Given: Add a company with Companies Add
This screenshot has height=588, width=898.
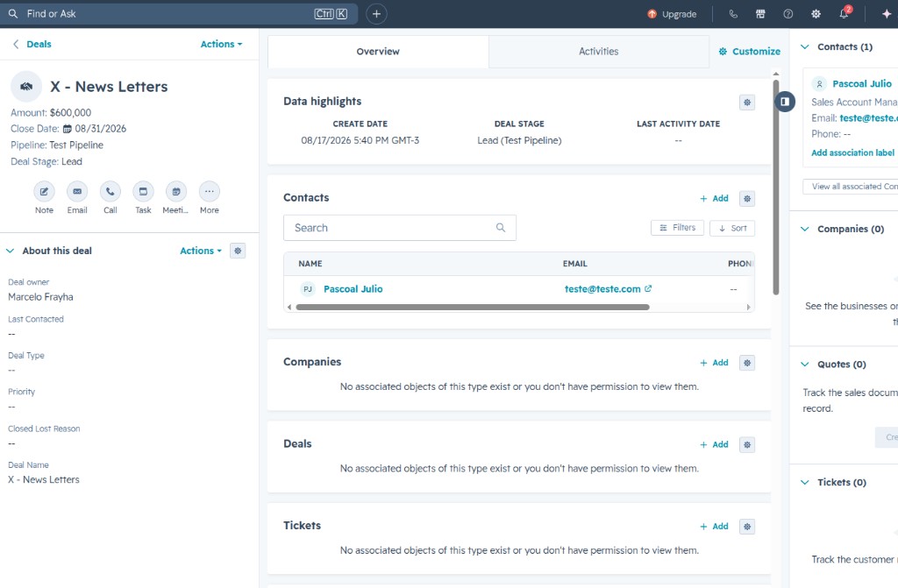Looking at the screenshot, I should [x=714, y=363].
